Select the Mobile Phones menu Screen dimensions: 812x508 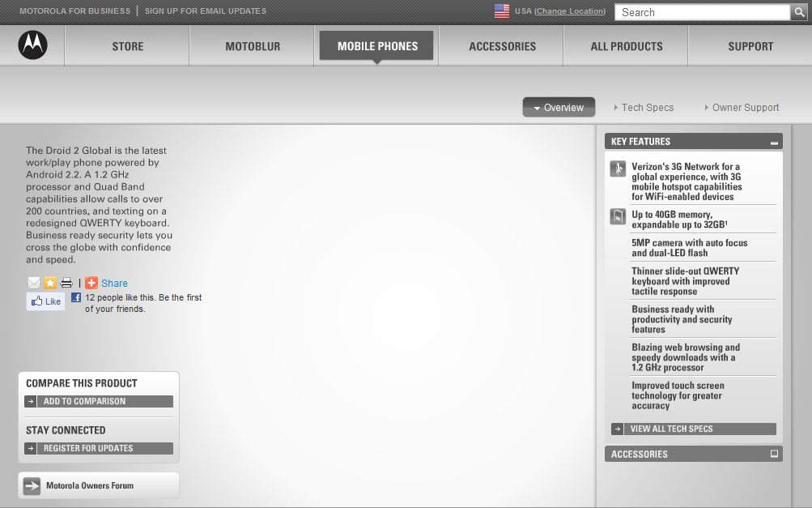(x=377, y=46)
